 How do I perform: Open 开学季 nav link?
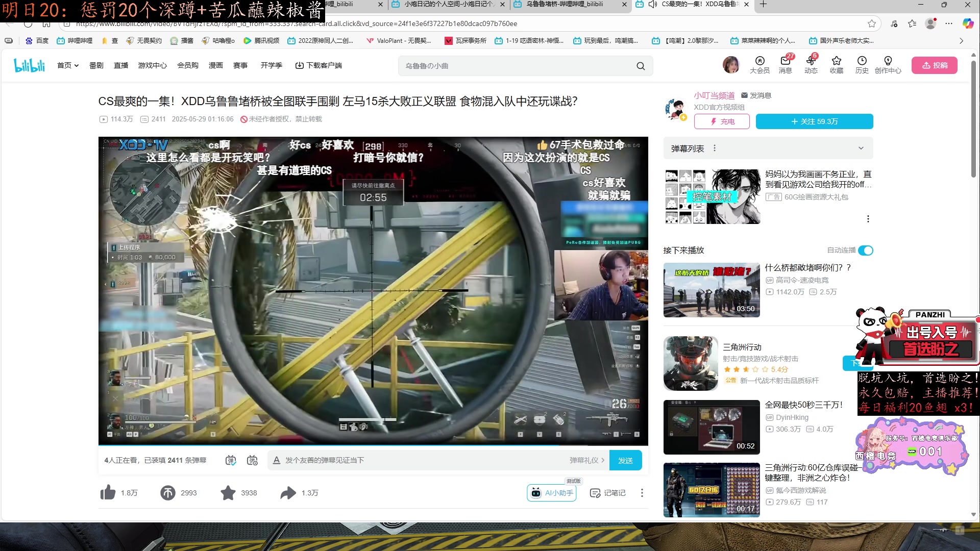tap(271, 65)
